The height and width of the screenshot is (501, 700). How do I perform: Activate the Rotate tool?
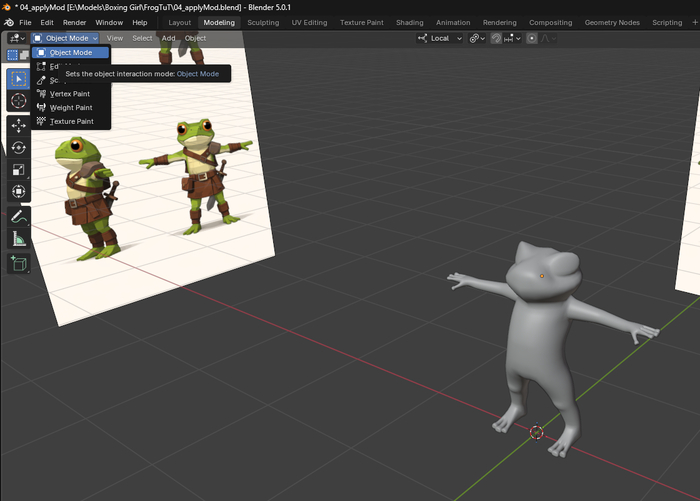click(x=18, y=148)
